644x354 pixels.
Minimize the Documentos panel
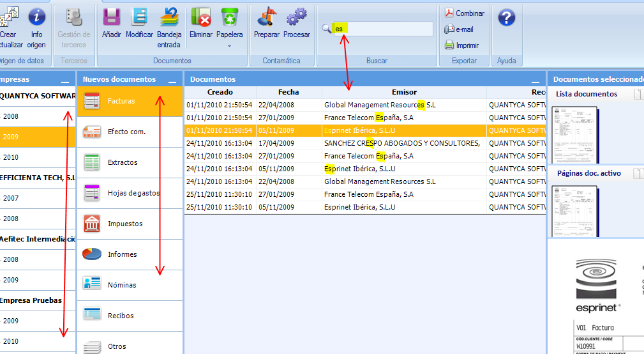pos(535,81)
